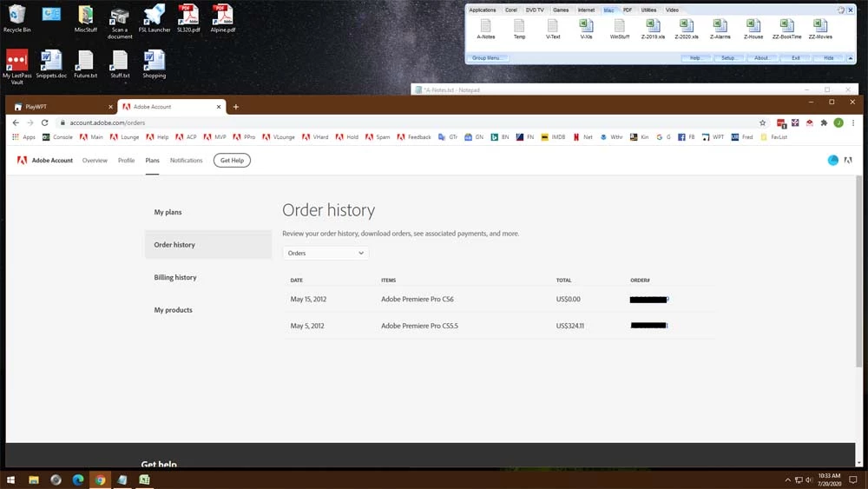This screenshot has width=868, height=489.
Task: Open Z-Alarms in the launcher panel
Action: [x=720, y=29]
